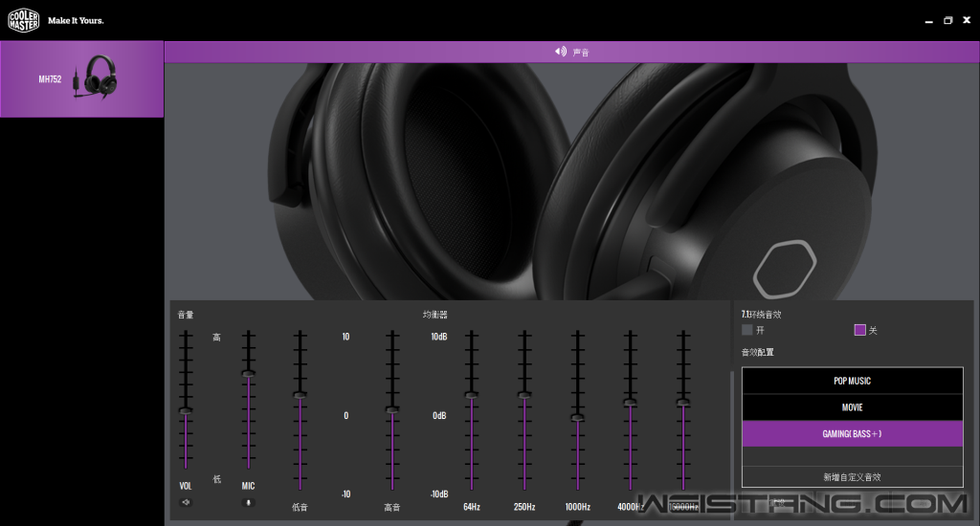Click the 10dB scale label

pyautogui.click(x=438, y=337)
